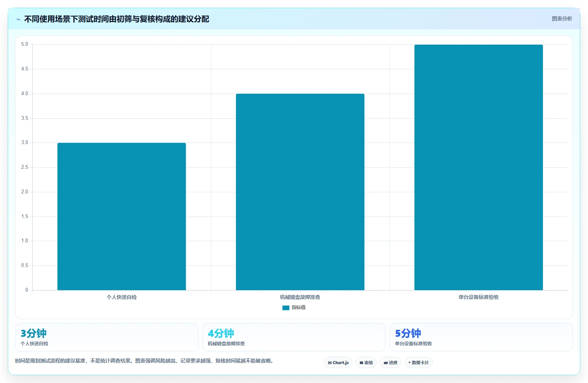Image resolution: width=588 pixels, height=383 pixels.
Task: Select the 表格 tag chip
Action: [366, 363]
